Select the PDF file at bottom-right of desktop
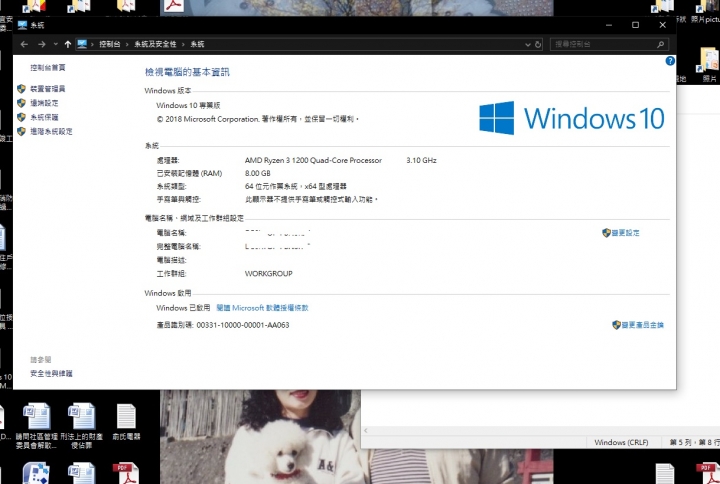Image resolution: width=720 pixels, height=484 pixels. tap(708, 473)
